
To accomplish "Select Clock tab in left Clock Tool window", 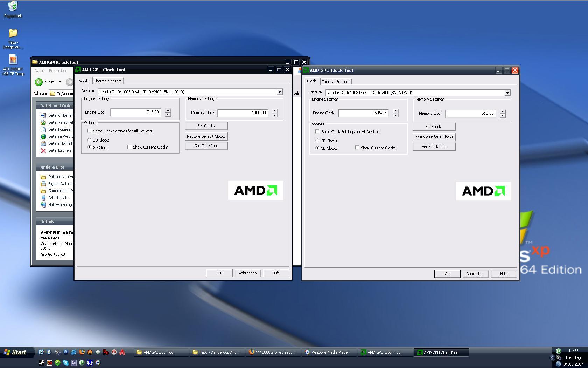I will click(x=84, y=80).
